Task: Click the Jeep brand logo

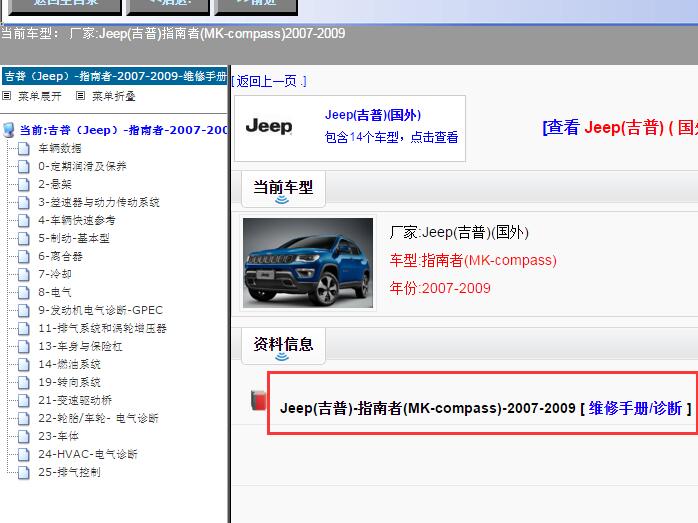Action: 269,126
